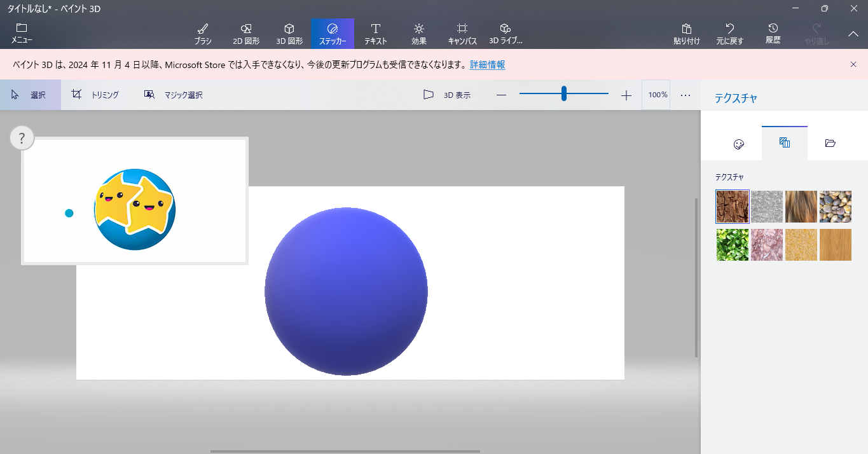Toggle 3D view (3D 表示)
The image size is (868, 454).
(x=448, y=95)
